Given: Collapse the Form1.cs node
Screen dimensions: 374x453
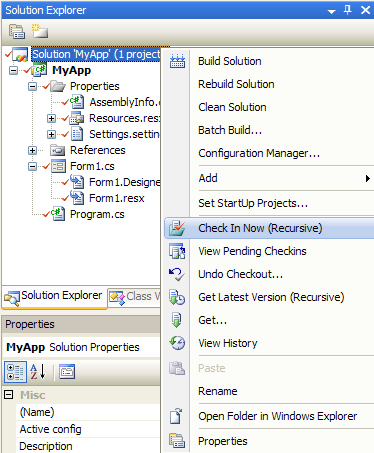Looking at the screenshot, I should click(32, 166).
